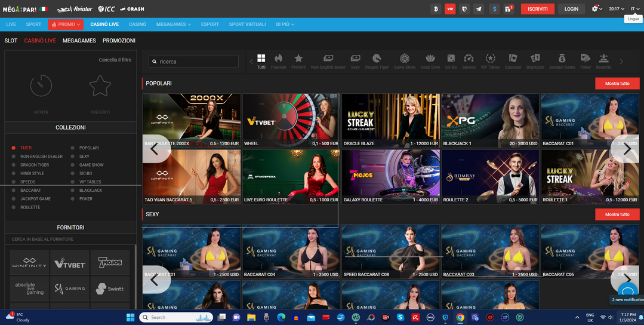Open the gift box bonuses icon
Viewport: 644px width, 325px height.
coord(509,8)
